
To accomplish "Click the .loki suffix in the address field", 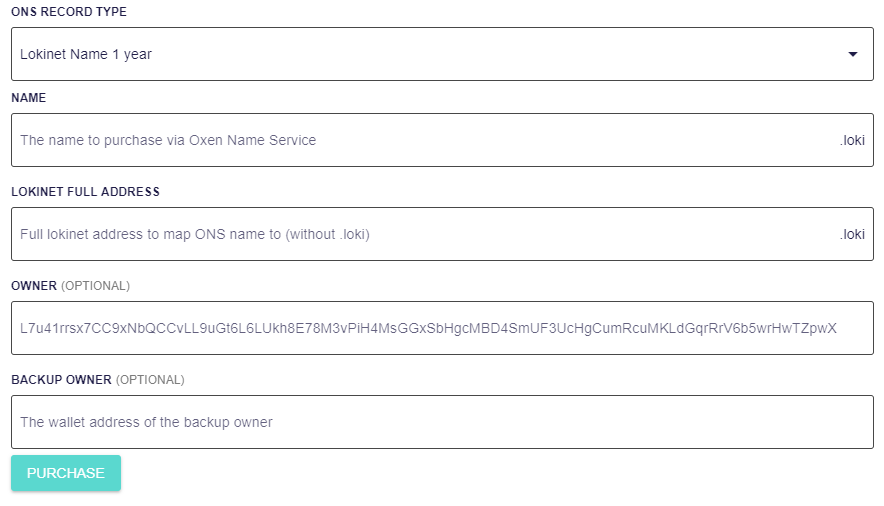I will pos(852,234).
